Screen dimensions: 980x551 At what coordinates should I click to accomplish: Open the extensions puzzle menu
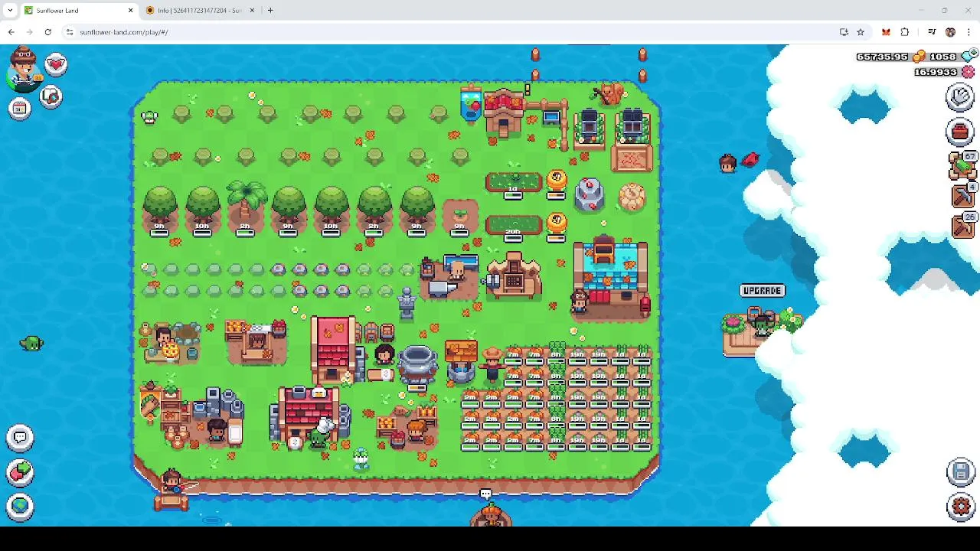[x=905, y=32]
